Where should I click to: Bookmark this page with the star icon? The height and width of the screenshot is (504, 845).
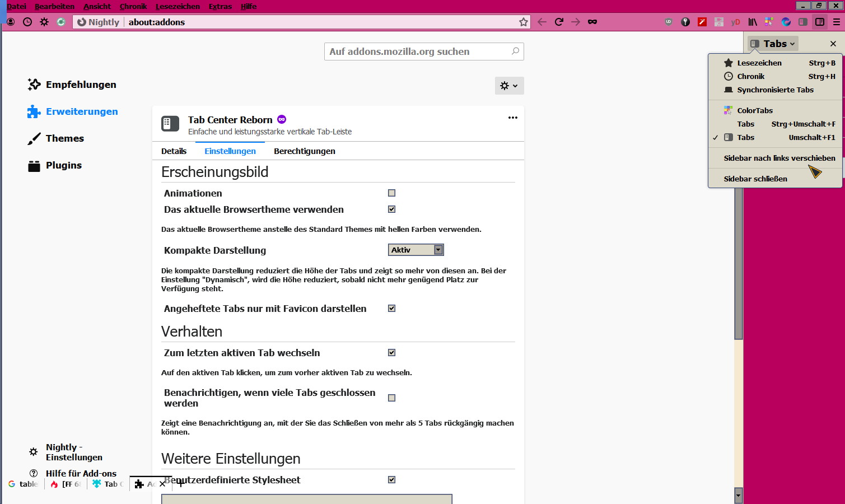[x=524, y=22]
